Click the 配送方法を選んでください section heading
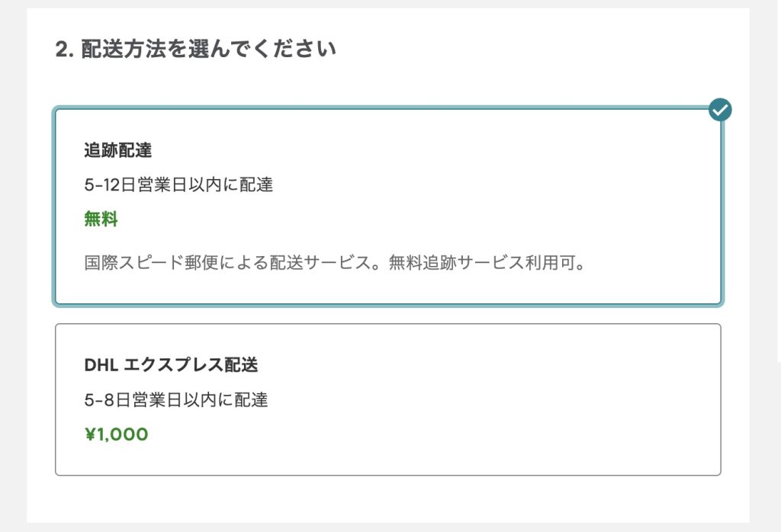This screenshot has width=781, height=532. 207,50
